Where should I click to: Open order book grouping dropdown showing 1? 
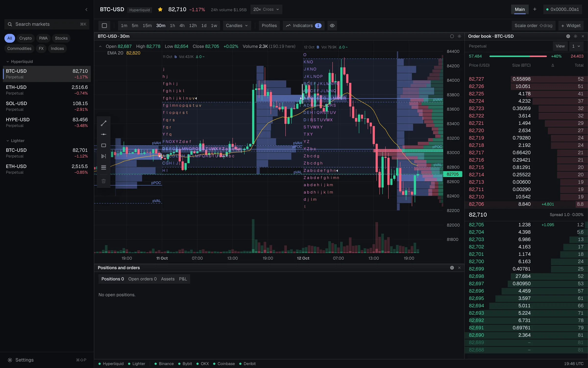click(x=576, y=46)
